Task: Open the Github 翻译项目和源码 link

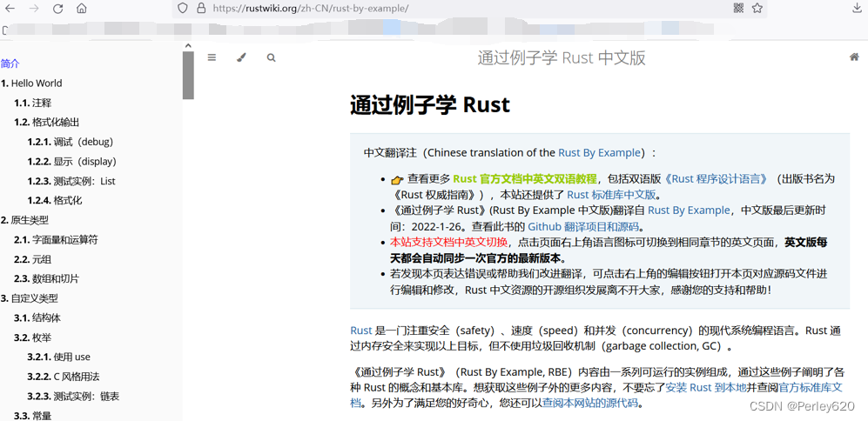Action: pos(583,226)
